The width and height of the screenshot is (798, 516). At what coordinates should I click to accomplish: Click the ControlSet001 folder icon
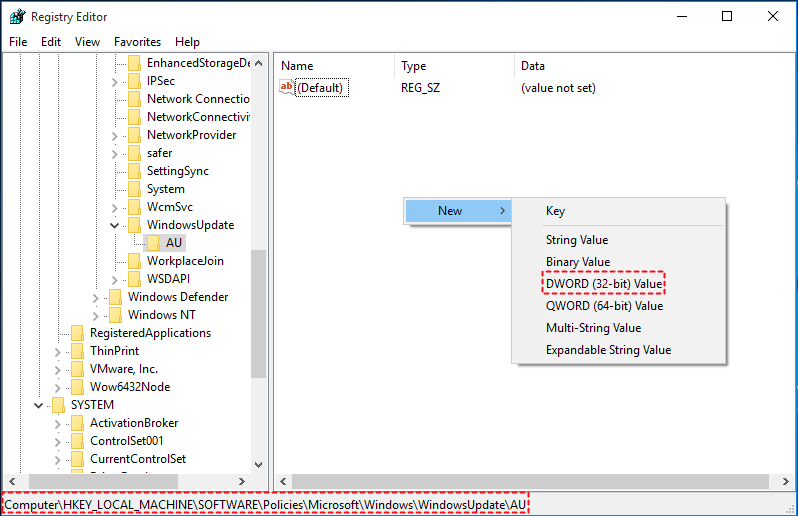(x=77, y=441)
